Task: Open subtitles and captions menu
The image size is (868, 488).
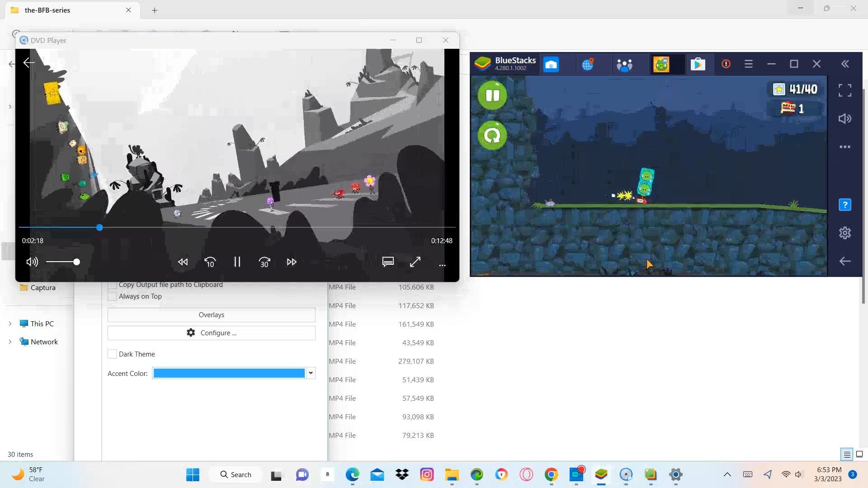Action: (388, 262)
